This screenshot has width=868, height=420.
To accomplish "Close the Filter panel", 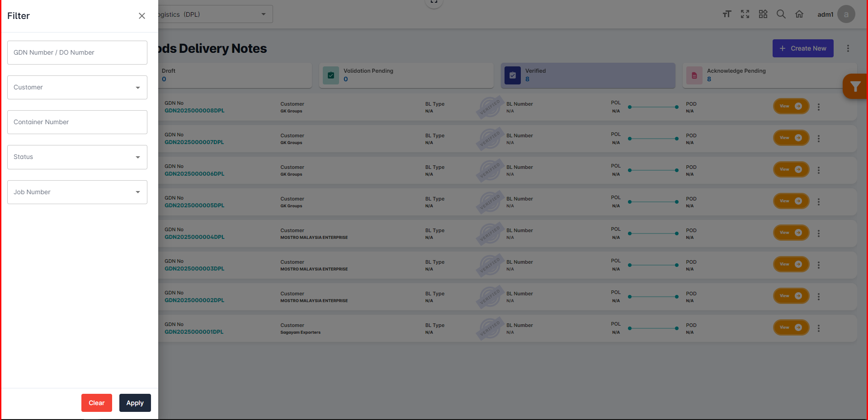I will (142, 16).
